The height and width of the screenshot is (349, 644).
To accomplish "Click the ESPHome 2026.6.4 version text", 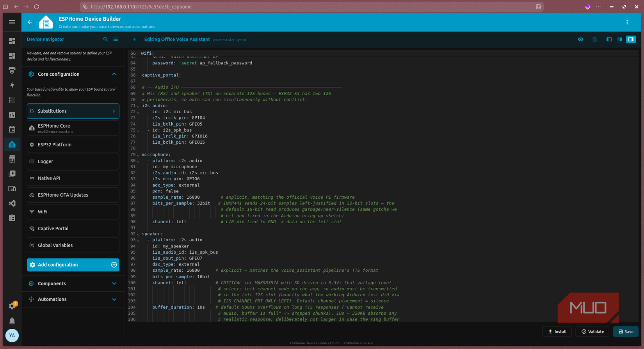I will (x=358, y=343).
